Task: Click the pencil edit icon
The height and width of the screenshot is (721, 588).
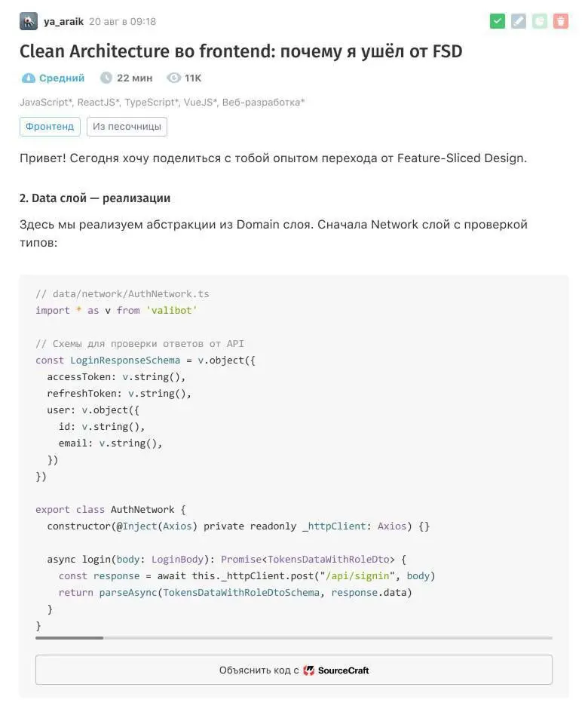Action: 518,21
